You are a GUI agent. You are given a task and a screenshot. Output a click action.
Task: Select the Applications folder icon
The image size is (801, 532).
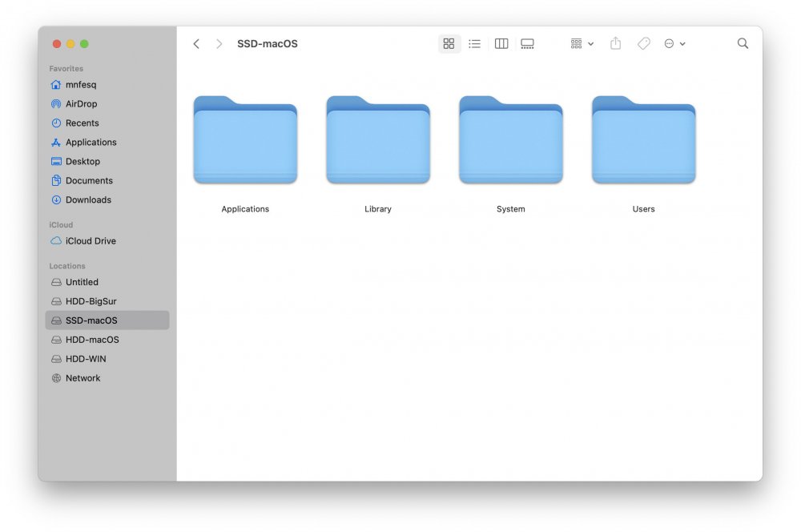pyautogui.click(x=245, y=139)
